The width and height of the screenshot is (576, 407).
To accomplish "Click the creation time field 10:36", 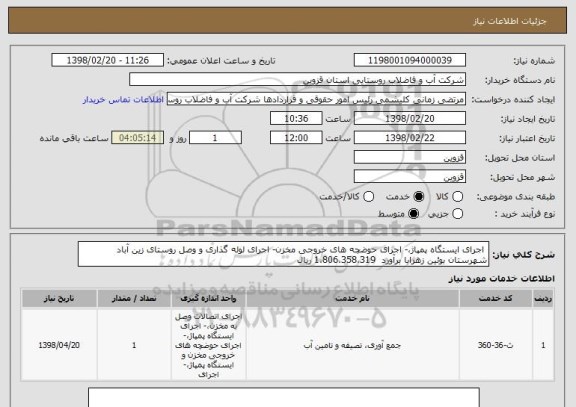I will (296, 119).
